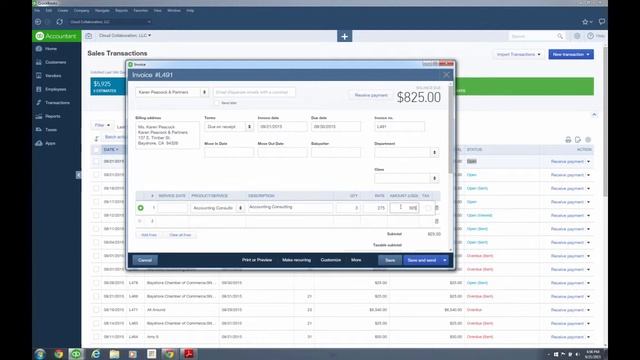Click the favorites star icon
The image size is (640, 360).
pyautogui.click(x=585, y=22)
